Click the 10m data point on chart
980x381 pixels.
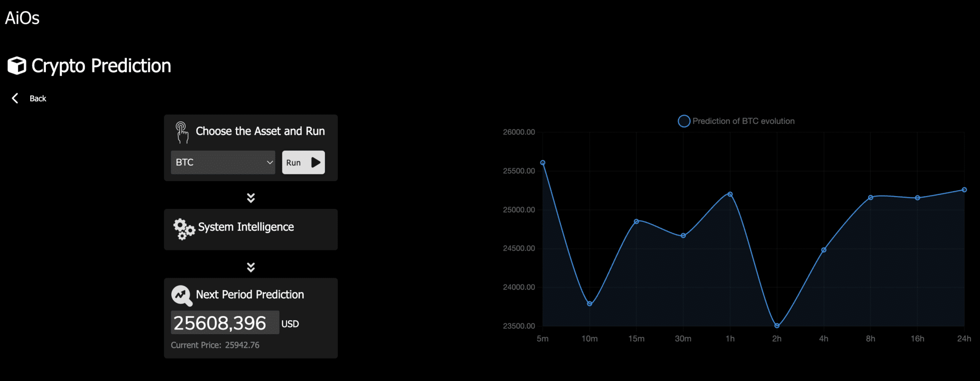[590, 304]
